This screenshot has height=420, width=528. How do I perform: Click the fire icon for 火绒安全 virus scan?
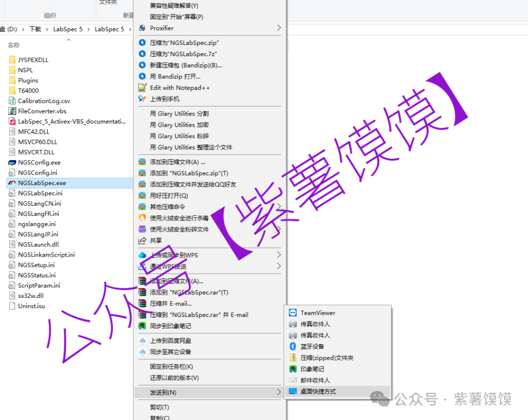pyautogui.click(x=143, y=218)
